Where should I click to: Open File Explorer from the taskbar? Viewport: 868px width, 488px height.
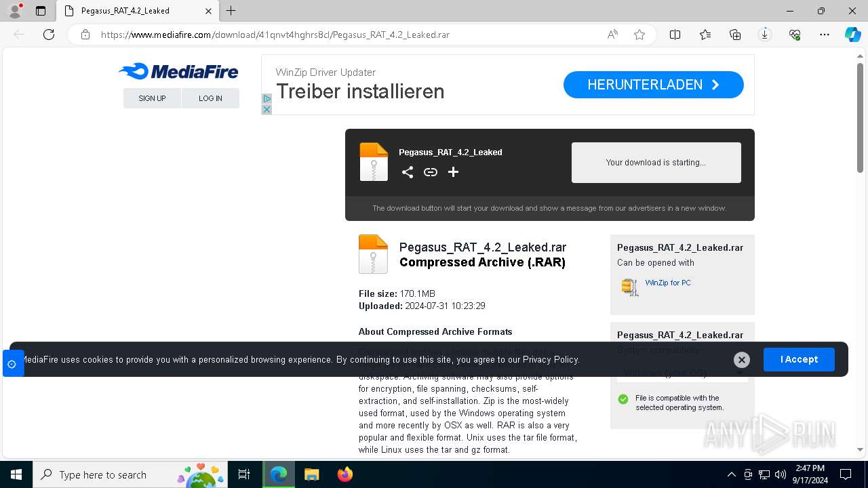tap(311, 474)
